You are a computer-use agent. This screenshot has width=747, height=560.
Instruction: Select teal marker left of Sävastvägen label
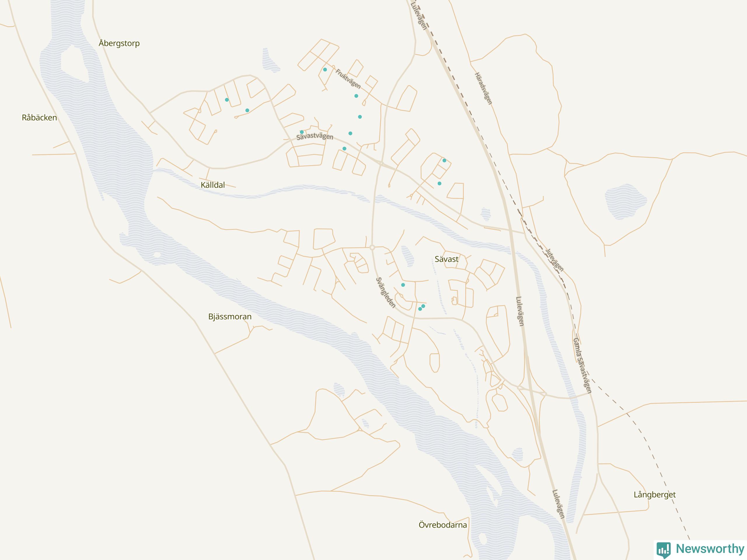[301, 132]
